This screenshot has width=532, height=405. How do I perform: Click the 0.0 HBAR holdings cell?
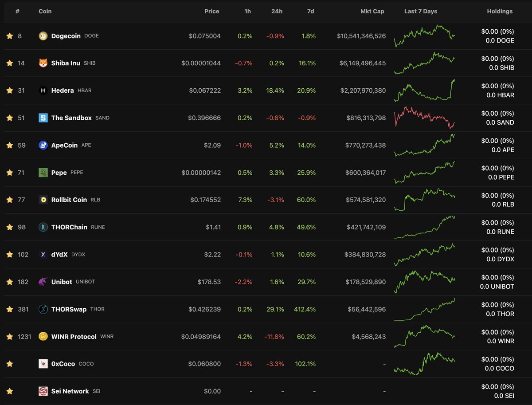click(500, 95)
